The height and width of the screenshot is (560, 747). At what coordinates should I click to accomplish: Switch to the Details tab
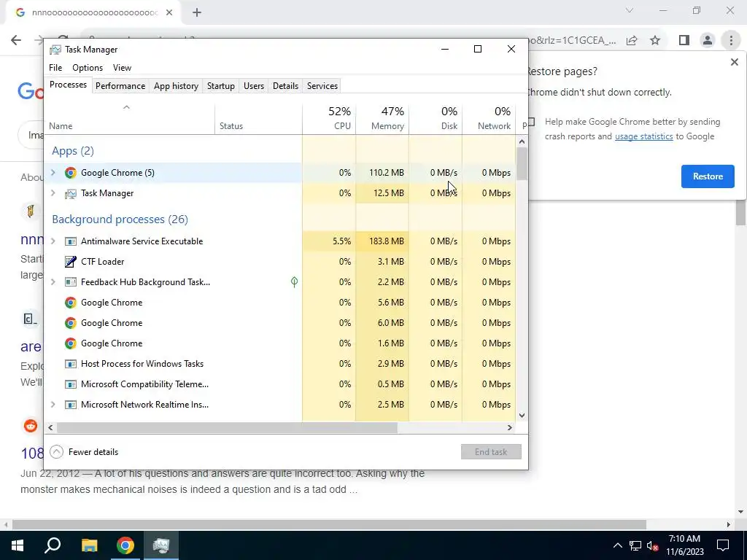pos(285,86)
